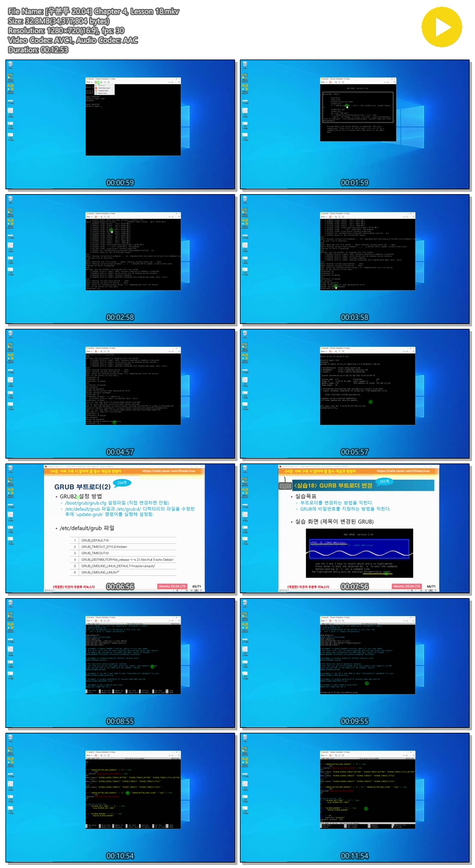Open the boot log frame at 00:02:58
The image size is (475, 868).
120,258
